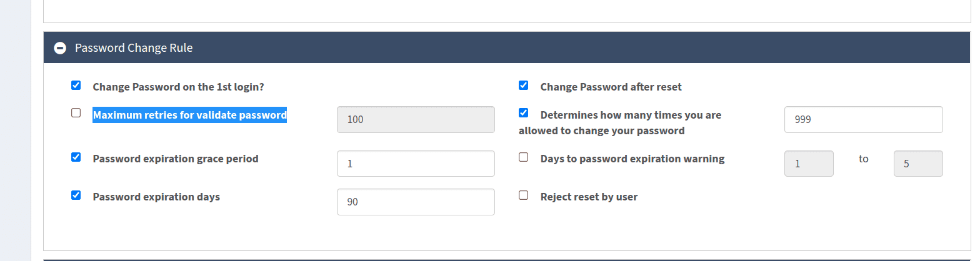Screen dimensions: 980x261
Task: Click the Password Change Rule header title
Action: (x=133, y=48)
